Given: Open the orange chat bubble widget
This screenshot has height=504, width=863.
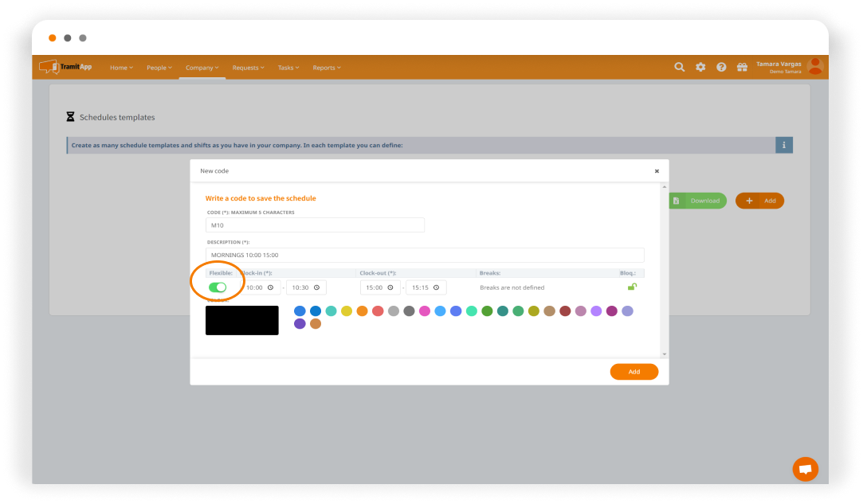Looking at the screenshot, I should point(805,469).
